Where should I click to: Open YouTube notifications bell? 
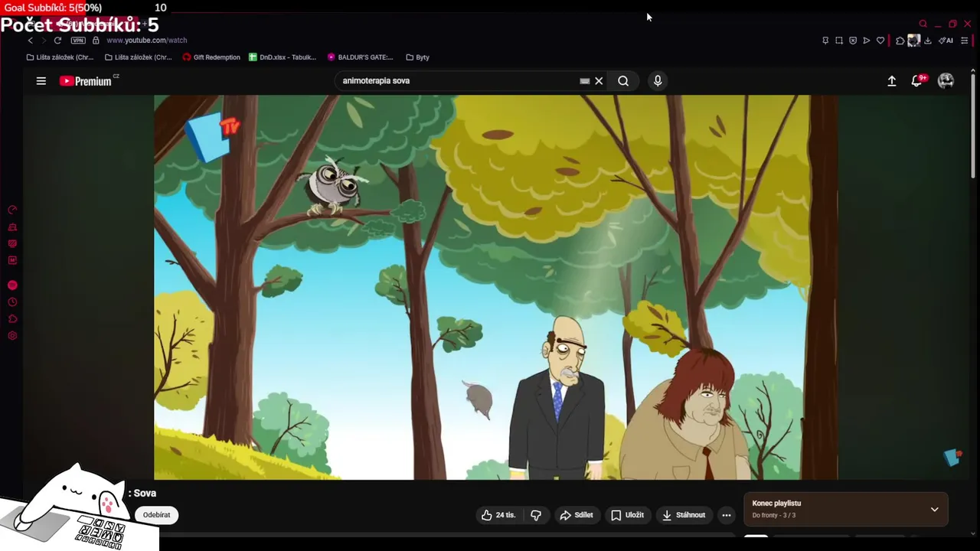coord(916,81)
